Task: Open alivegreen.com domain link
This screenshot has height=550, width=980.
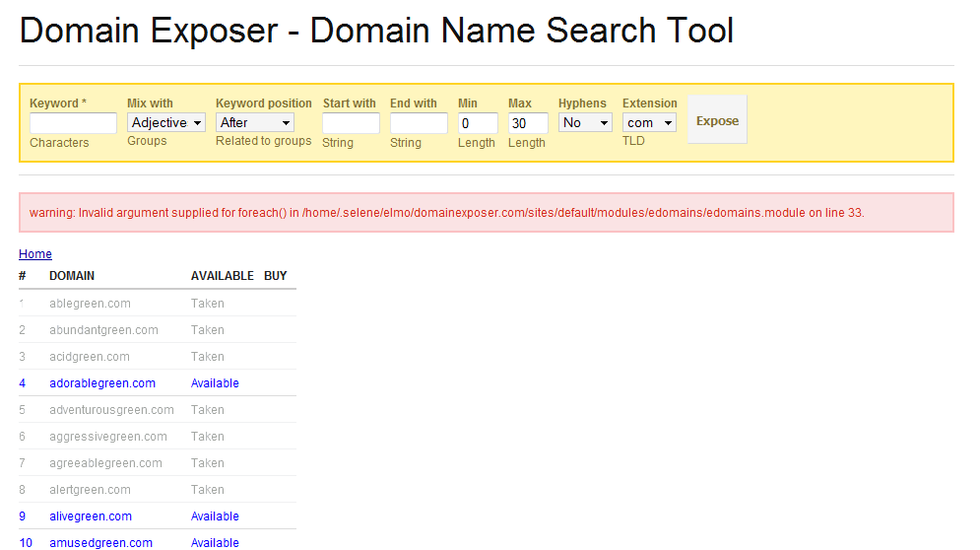Action: tap(91, 516)
